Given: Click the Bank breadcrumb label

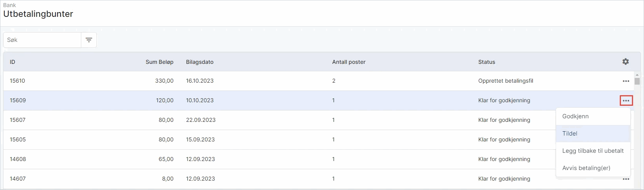Looking at the screenshot, I should click(x=10, y=5).
